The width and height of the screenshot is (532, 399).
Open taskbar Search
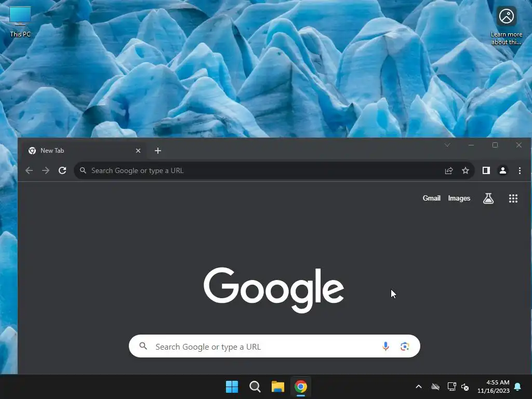[x=255, y=387]
